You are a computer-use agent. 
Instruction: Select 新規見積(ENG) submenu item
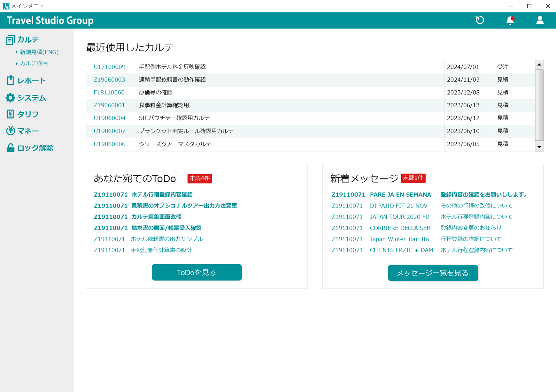tap(39, 52)
